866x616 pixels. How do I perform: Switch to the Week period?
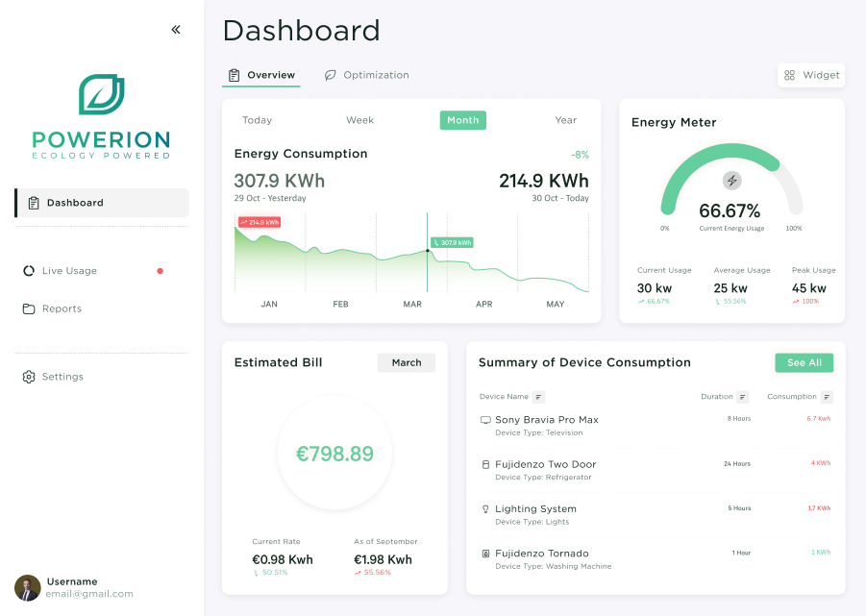pos(359,119)
